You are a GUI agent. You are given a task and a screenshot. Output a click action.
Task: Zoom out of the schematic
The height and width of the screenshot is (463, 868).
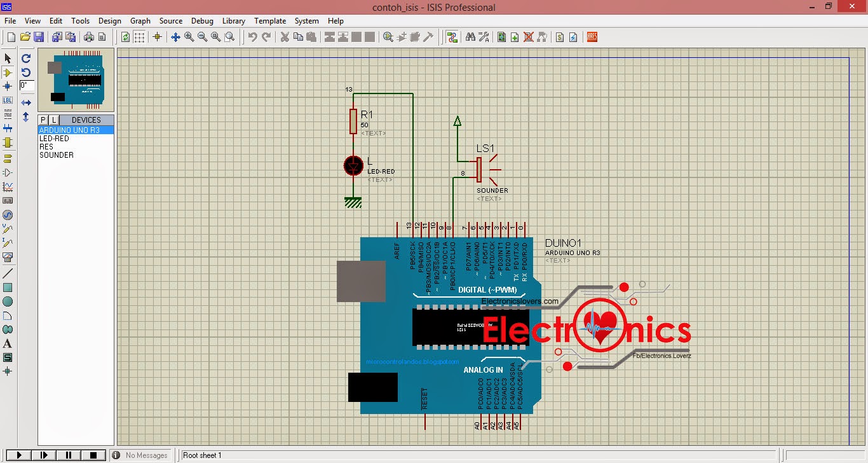[x=203, y=38]
